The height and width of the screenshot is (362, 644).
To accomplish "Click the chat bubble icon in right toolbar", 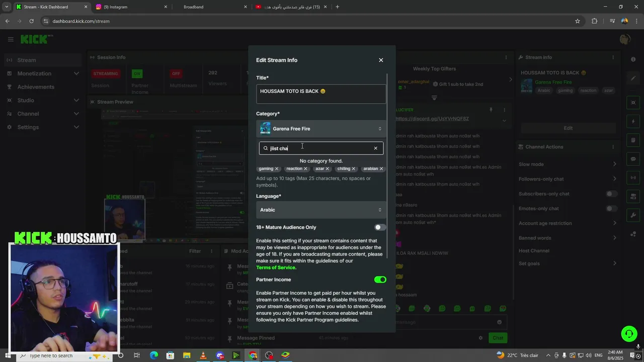I will (x=633, y=159).
